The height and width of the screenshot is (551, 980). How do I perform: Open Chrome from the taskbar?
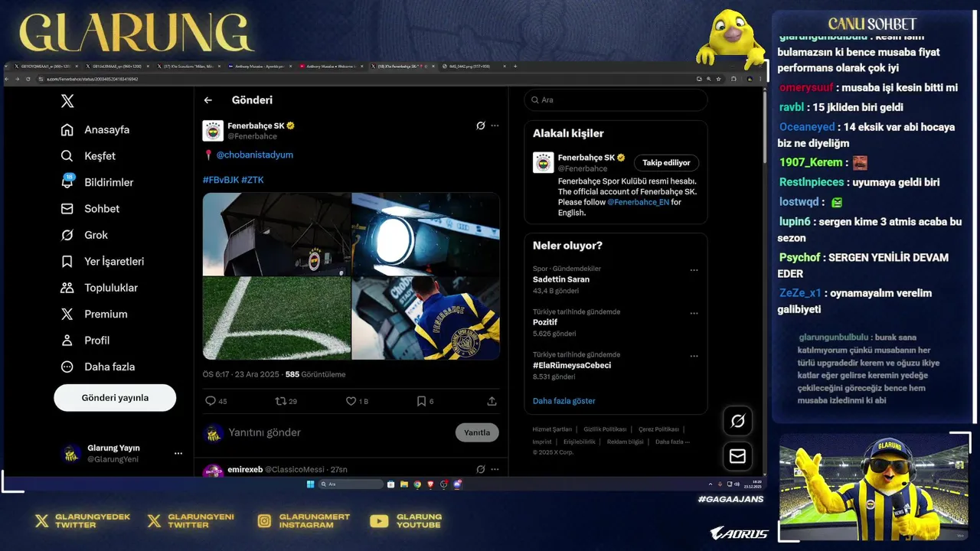[x=417, y=484]
